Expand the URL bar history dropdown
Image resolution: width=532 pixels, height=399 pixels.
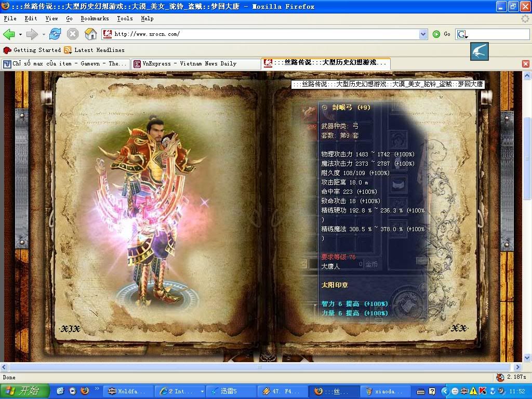[423, 34]
